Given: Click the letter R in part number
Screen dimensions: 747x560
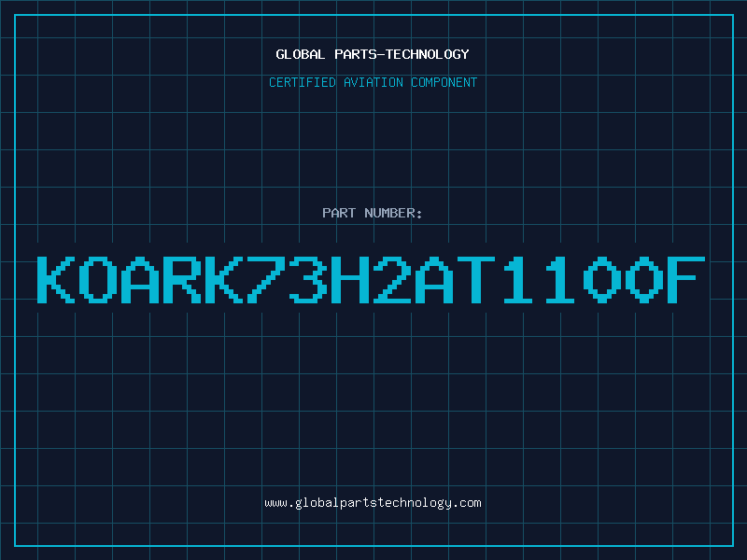Looking at the screenshot, I should (182, 280).
